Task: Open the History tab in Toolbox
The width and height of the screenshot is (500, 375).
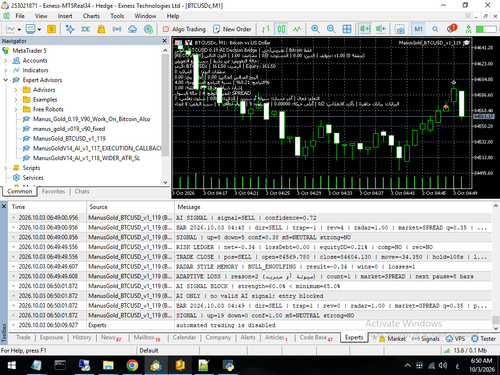Action: (82, 338)
